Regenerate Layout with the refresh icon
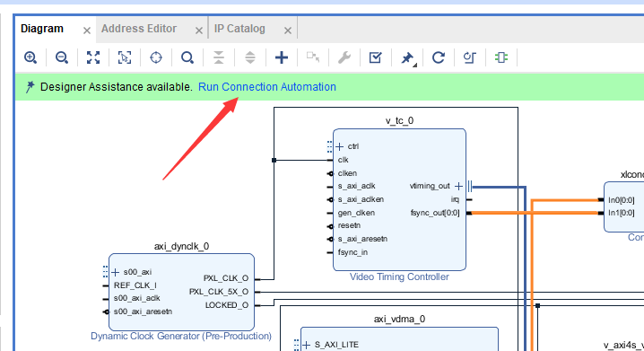The height and width of the screenshot is (351, 644). 439,57
